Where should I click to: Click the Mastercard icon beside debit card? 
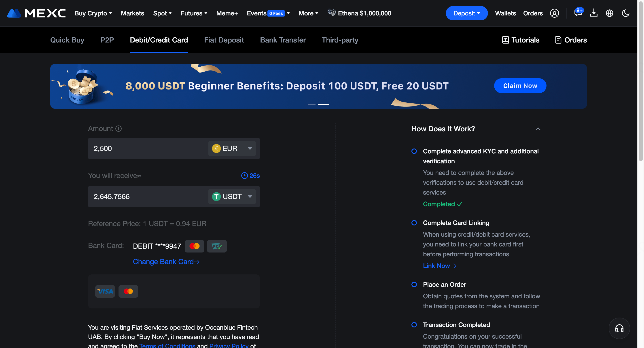194,246
